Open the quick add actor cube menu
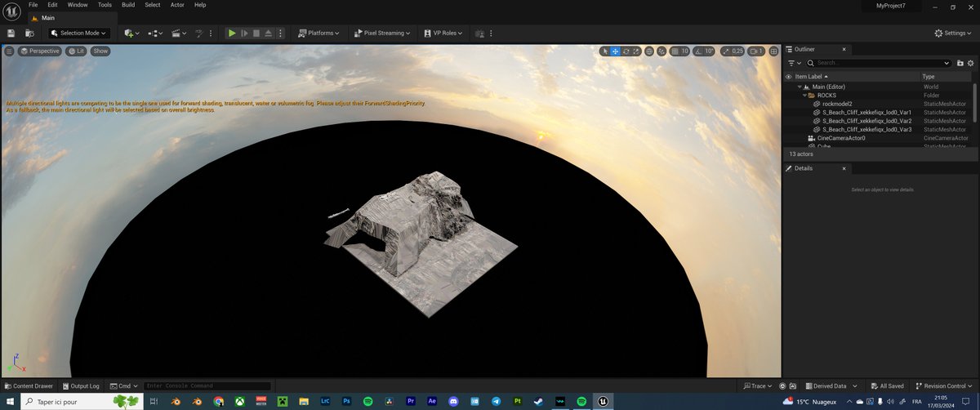Screen dimensions: 980x410 point(132,33)
